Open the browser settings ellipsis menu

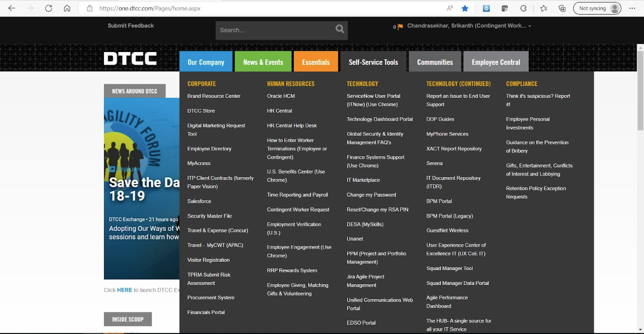click(x=632, y=8)
